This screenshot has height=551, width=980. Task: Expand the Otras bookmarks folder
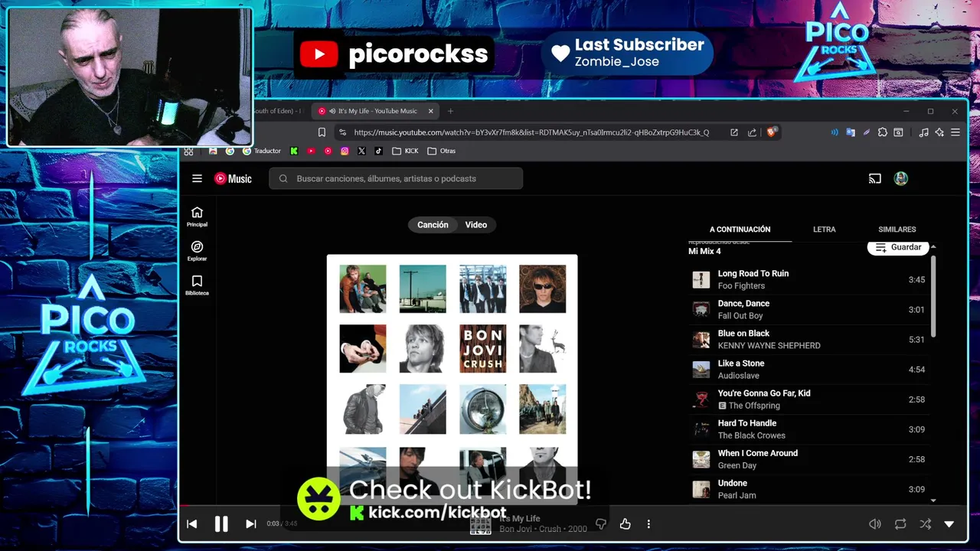pos(442,151)
